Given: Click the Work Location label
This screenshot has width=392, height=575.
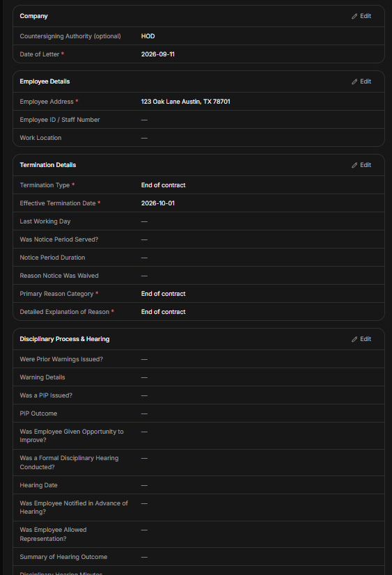Looking at the screenshot, I should (x=40, y=138).
